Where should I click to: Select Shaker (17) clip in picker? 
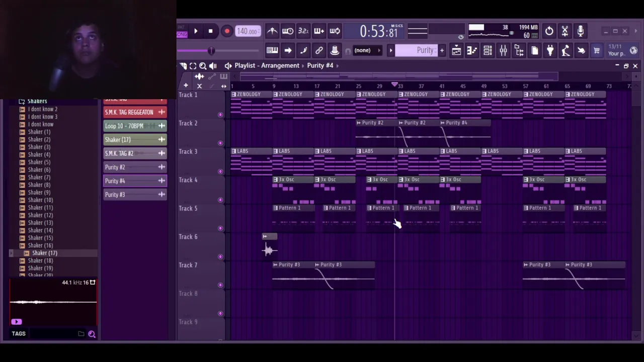(135, 139)
